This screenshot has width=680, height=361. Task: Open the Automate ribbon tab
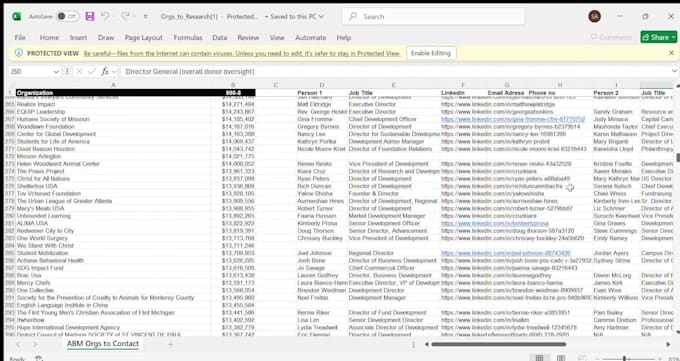[311, 38]
